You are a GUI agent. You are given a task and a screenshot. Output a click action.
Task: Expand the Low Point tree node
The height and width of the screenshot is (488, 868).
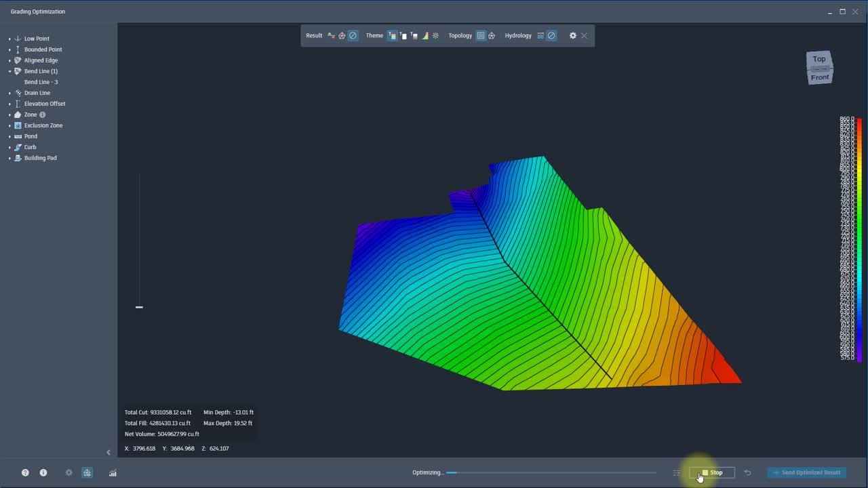[9, 39]
